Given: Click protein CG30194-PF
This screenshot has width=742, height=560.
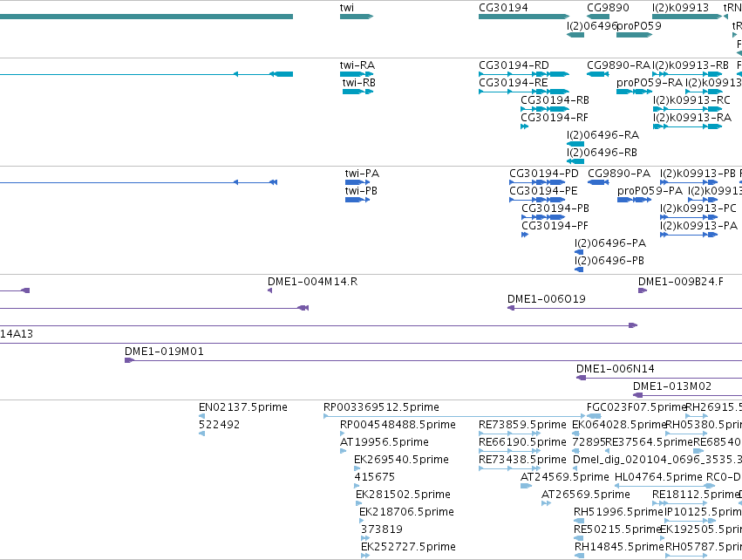Looking at the screenshot, I should point(525,235).
